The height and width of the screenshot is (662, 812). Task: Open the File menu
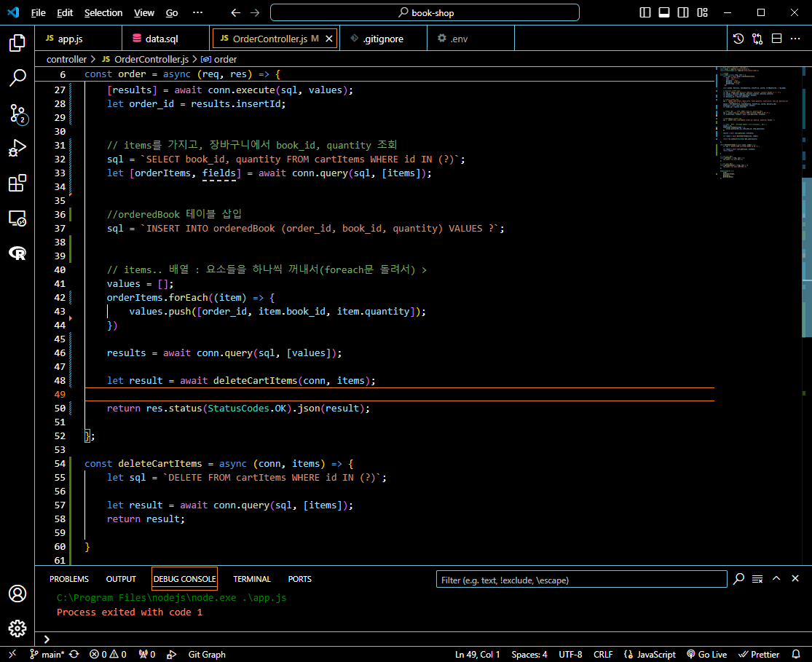[39, 13]
